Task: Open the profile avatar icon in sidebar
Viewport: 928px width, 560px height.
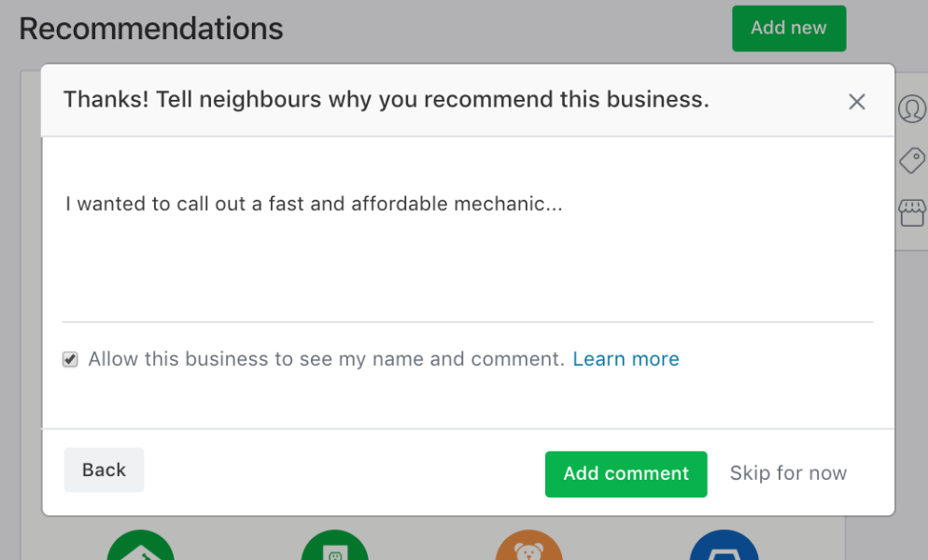Action: [913, 109]
